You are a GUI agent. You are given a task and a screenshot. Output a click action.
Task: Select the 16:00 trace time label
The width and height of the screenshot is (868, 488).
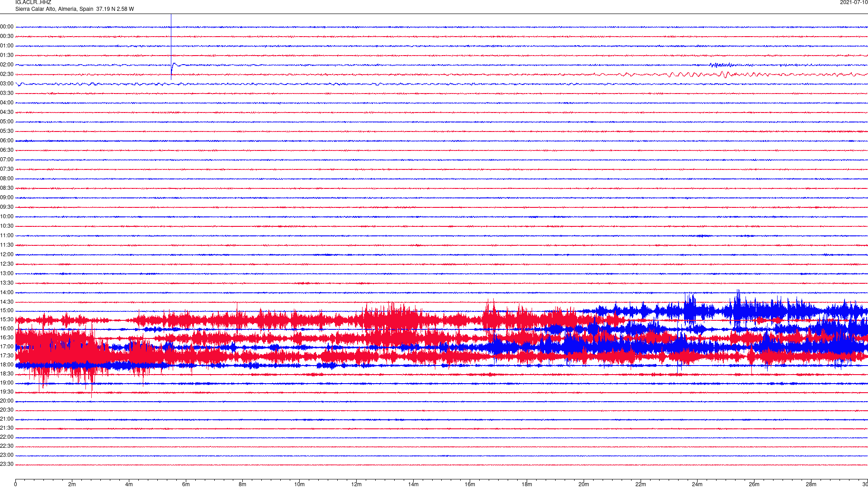click(x=7, y=329)
